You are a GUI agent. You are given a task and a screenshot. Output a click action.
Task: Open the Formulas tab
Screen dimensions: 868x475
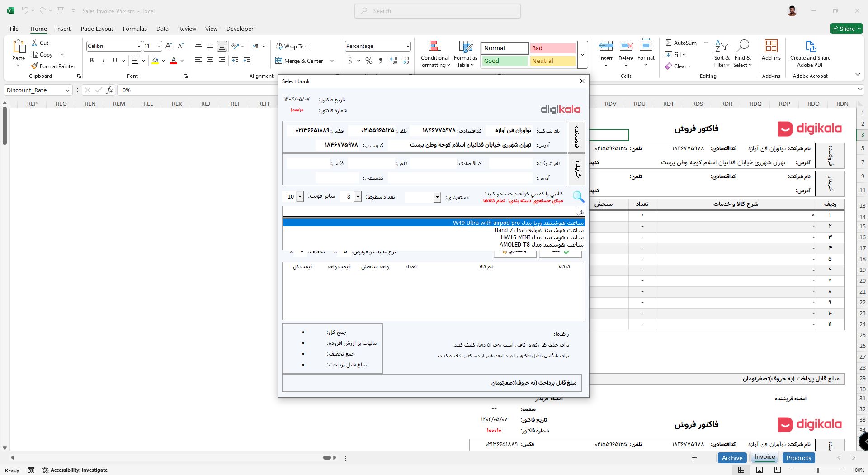click(135, 28)
